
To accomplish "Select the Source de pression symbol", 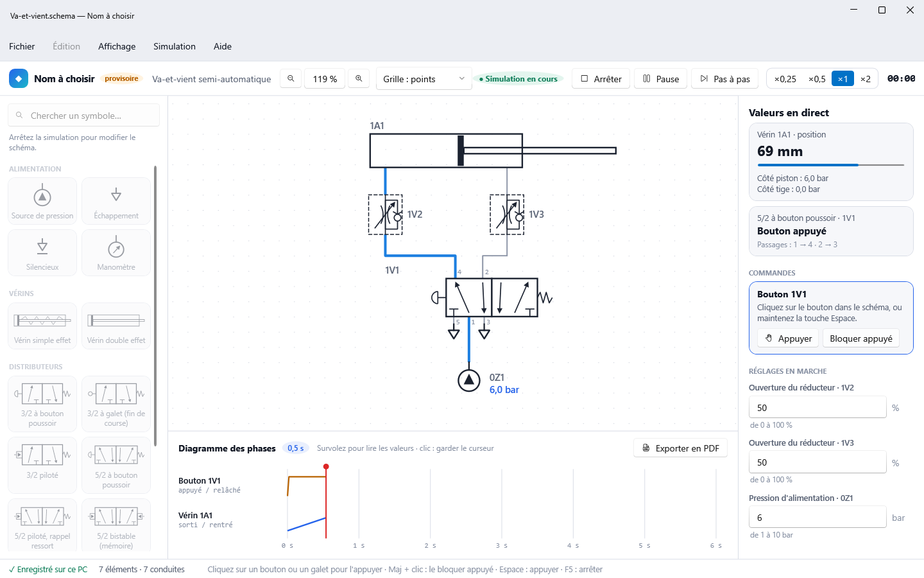I will [42, 202].
